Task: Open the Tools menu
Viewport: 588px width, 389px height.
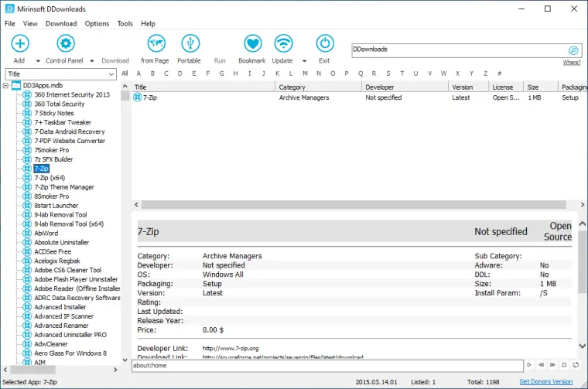Action: click(125, 24)
